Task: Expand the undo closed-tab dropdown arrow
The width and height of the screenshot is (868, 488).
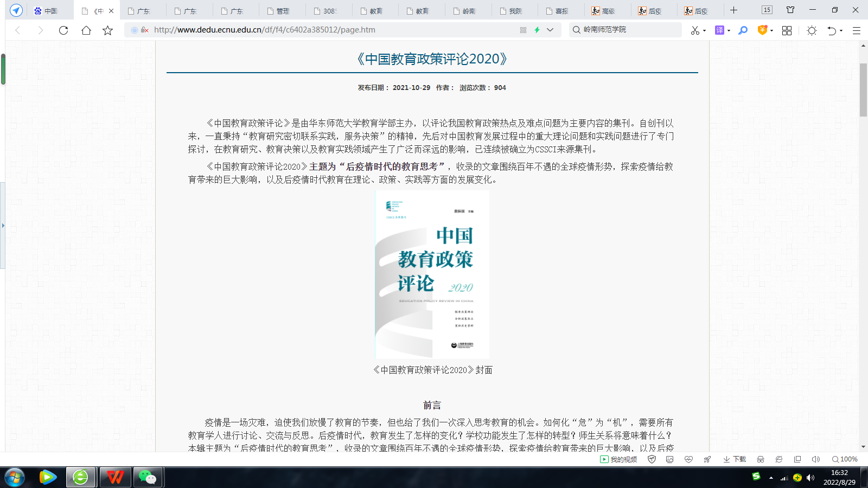Action: [x=841, y=31]
